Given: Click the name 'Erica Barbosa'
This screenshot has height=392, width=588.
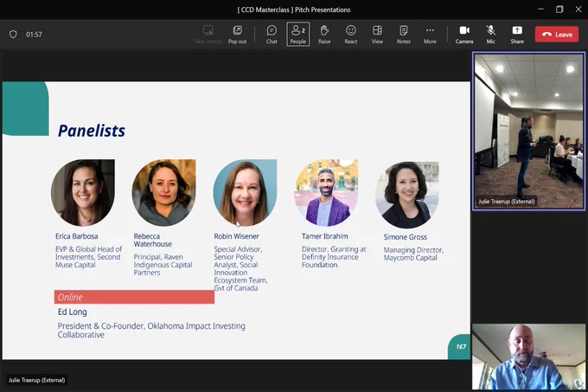Looking at the screenshot, I should [76, 236].
